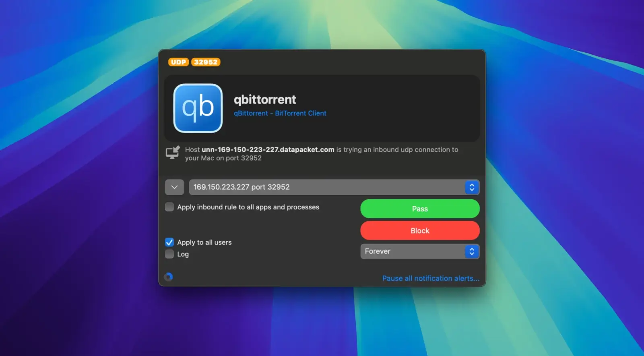
Task: Click the orange UDP protocol badge
Action: click(178, 62)
